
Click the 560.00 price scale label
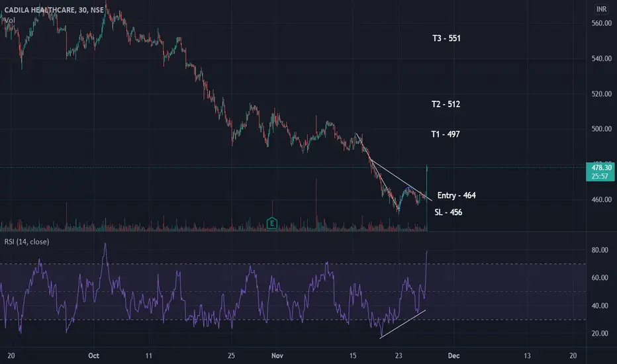point(602,23)
